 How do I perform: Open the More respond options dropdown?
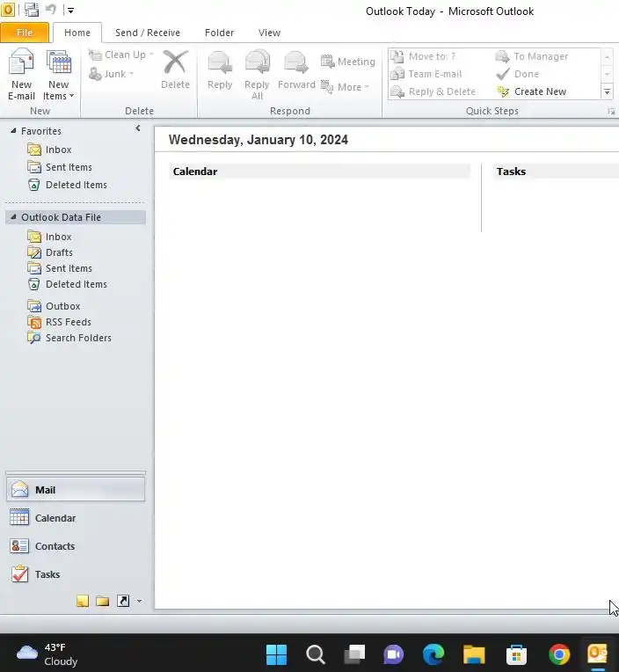[x=346, y=87]
